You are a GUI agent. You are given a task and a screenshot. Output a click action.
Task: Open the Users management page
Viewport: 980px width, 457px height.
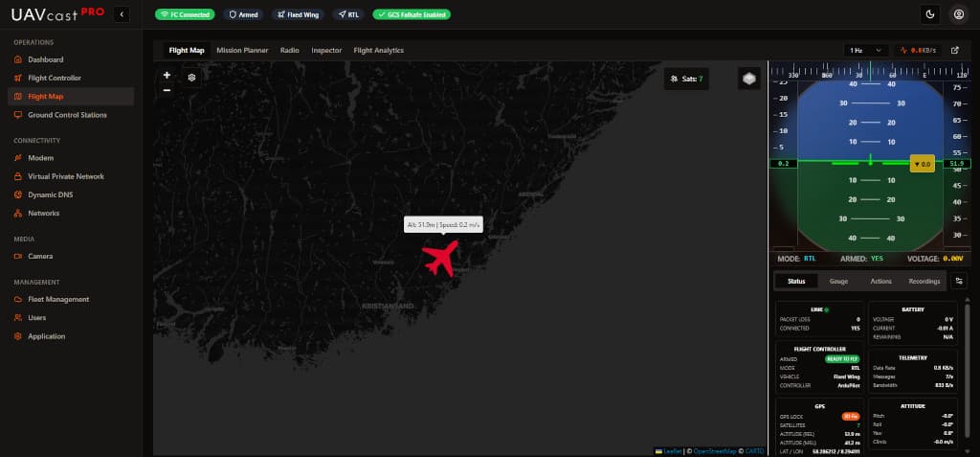pyautogui.click(x=37, y=318)
